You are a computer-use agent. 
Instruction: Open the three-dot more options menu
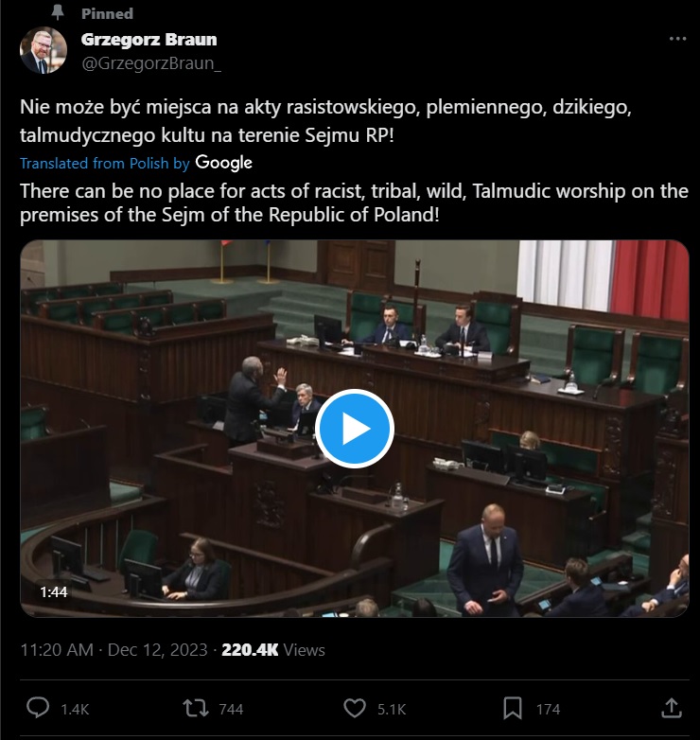point(677,39)
